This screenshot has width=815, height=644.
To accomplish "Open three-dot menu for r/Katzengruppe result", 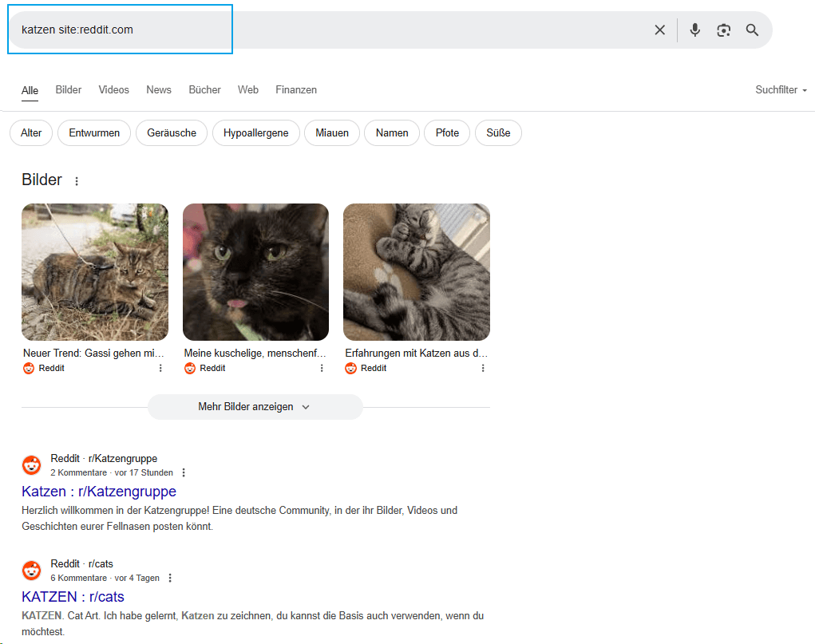I will tap(184, 472).
